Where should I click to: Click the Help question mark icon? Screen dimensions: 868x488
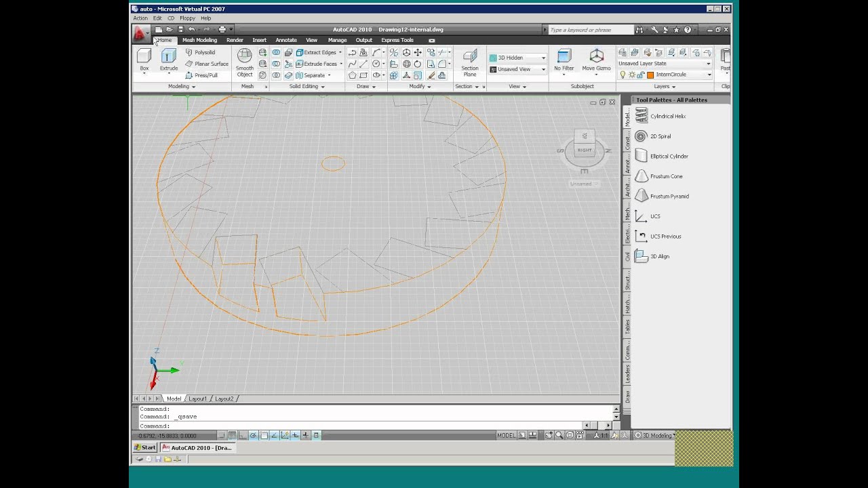click(687, 30)
